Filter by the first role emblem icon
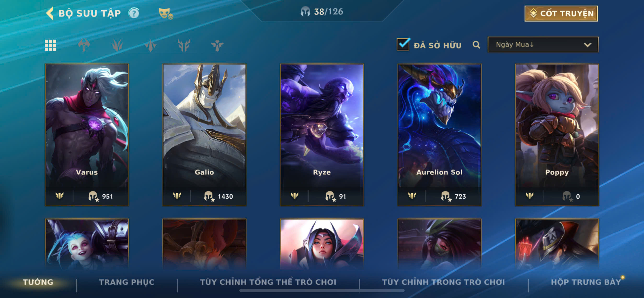The width and height of the screenshot is (644, 298). pyautogui.click(x=84, y=45)
